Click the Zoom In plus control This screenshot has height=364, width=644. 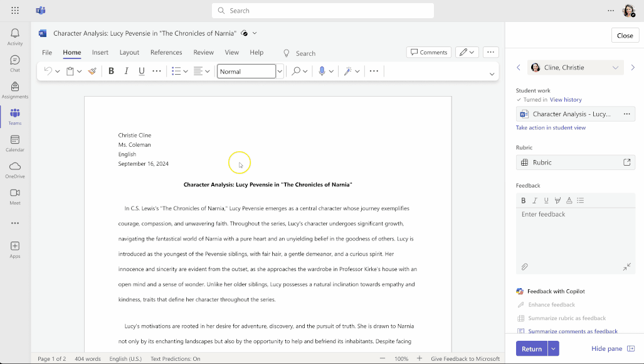coord(419,358)
